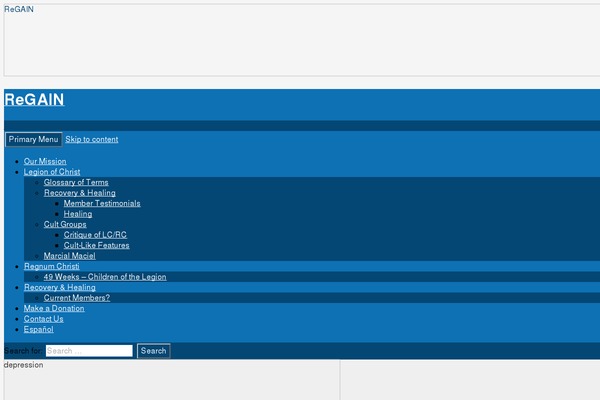Screen dimensions: 600x400
Task: Open the Marcial Maciel link
Action: pyautogui.click(x=69, y=256)
